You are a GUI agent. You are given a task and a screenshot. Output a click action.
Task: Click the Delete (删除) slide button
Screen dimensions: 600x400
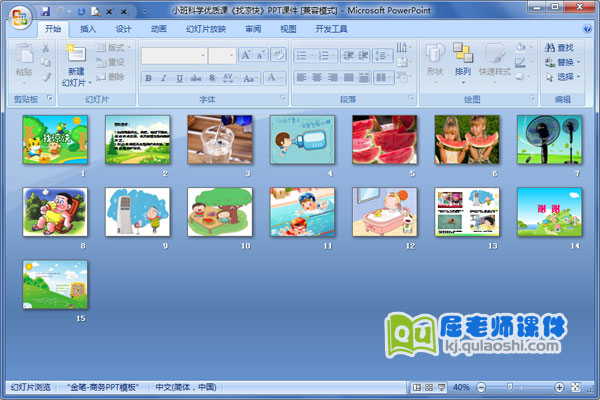click(110, 77)
